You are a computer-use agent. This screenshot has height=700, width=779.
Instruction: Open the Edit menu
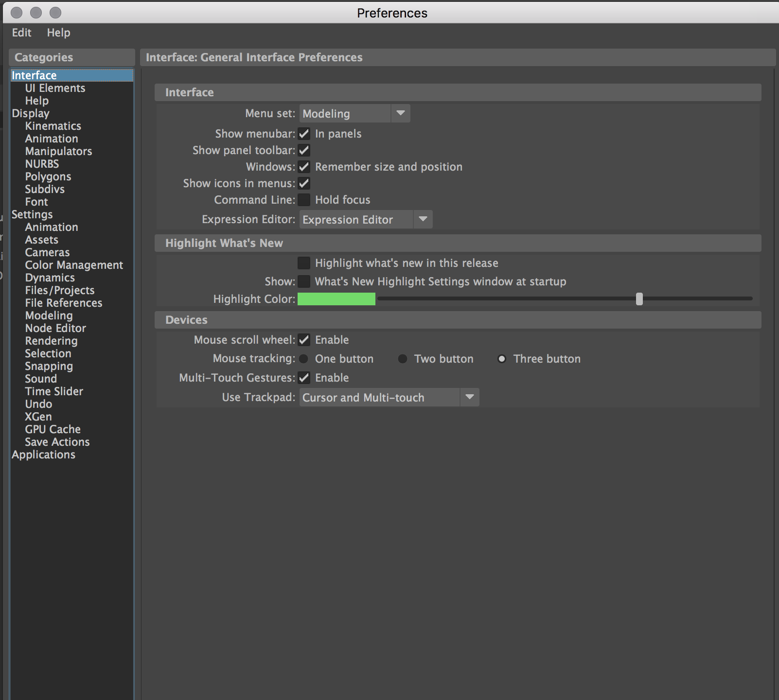pyautogui.click(x=21, y=33)
